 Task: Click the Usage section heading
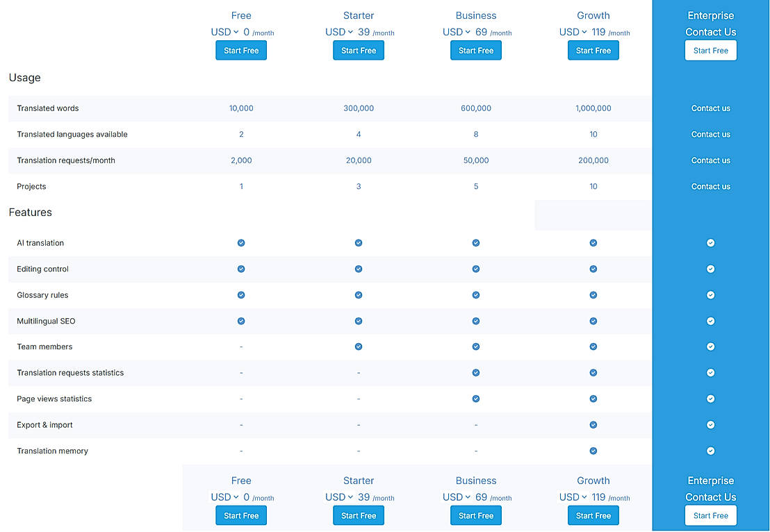[x=24, y=78]
